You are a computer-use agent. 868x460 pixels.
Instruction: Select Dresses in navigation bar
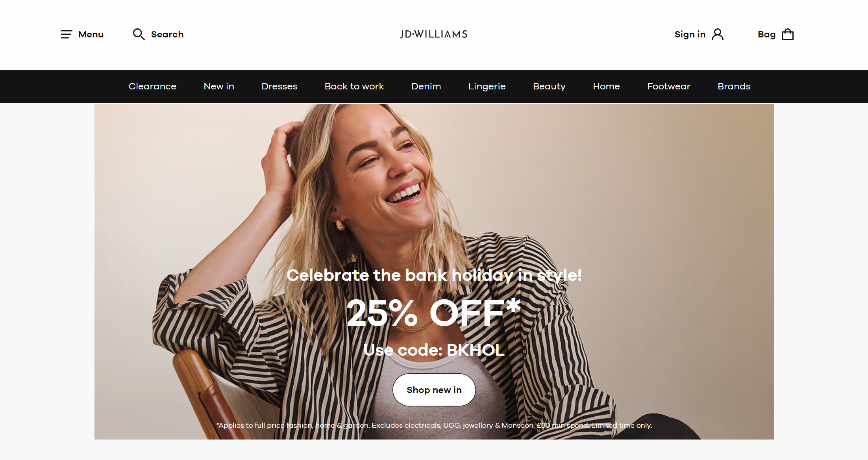click(279, 86)
